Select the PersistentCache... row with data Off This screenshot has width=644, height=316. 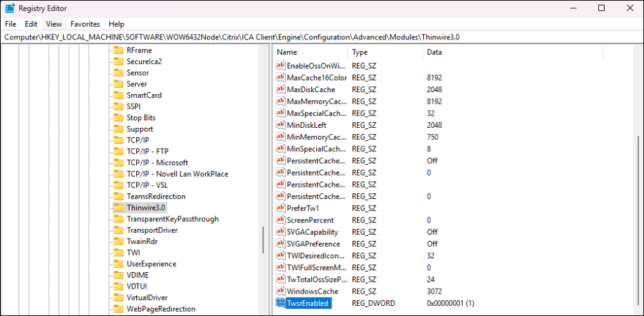click(316, 161)
